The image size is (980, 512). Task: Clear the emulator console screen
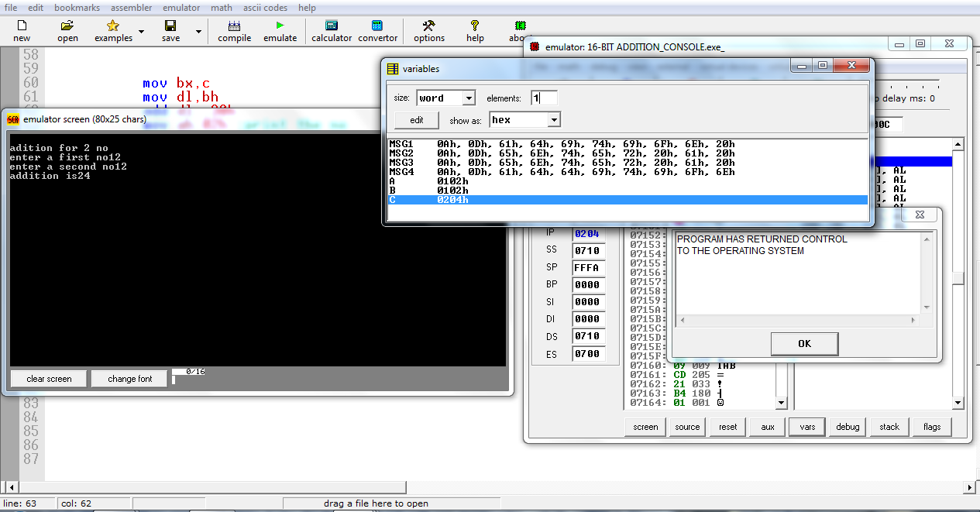pos(48,378)
